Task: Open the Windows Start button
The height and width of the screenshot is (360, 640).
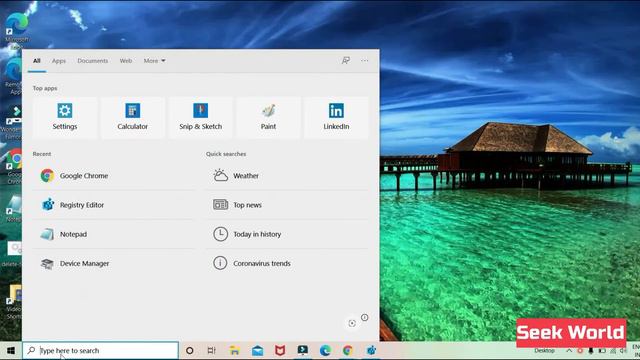Action: click(11, 351)
